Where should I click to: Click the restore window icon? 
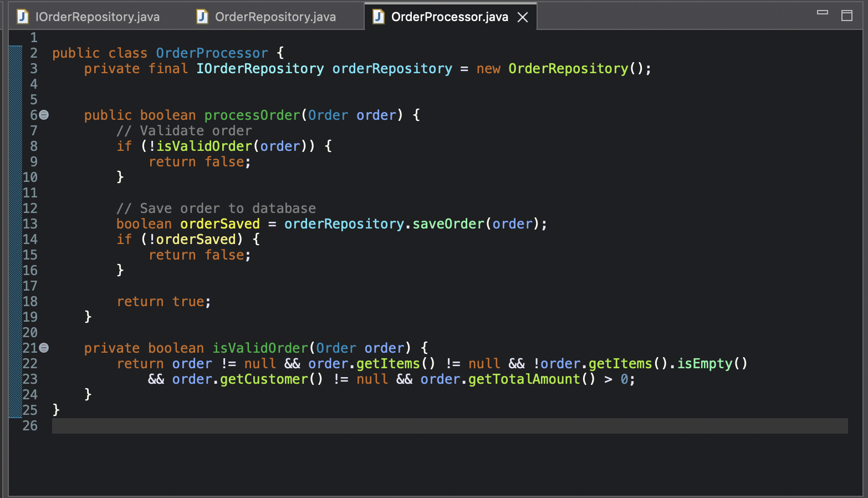point(847,15)
